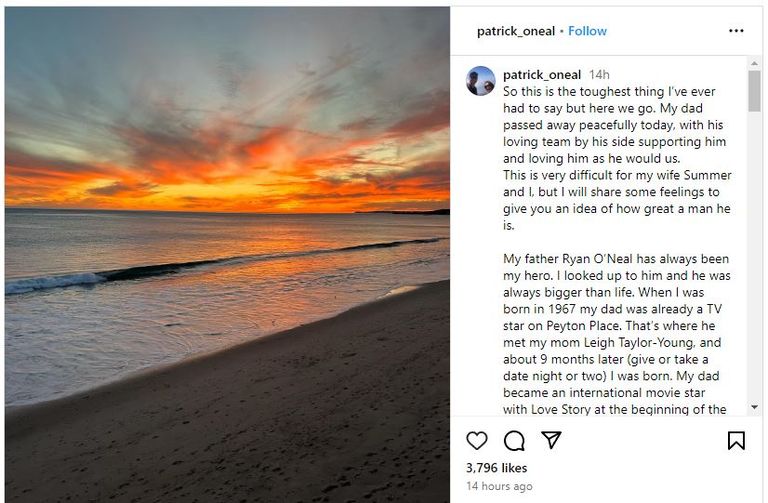This screenshot has width=768, height=503.
Task: Click the 14h timestamp next to the username
Action: click(x=599, y=75)
